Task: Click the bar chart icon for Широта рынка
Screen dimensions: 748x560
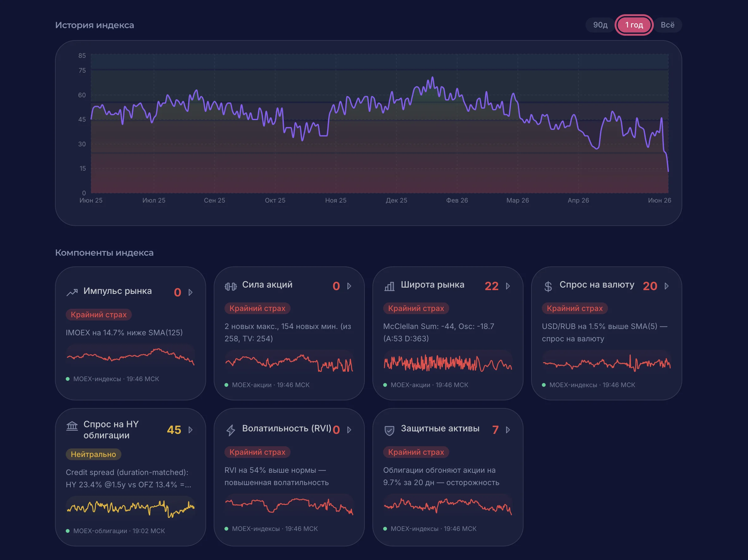Action: click(x=389, y=287)
